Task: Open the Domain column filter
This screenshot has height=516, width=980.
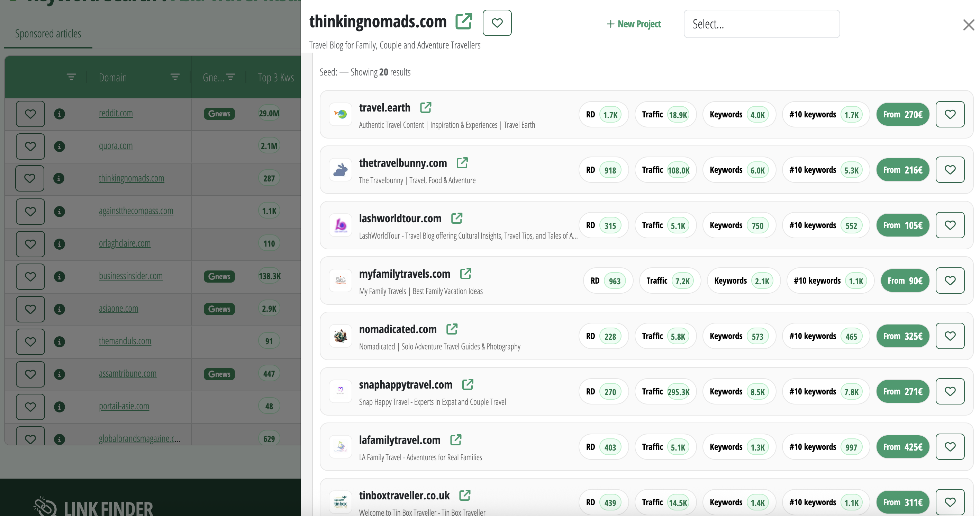Action: tap(175, 77)
